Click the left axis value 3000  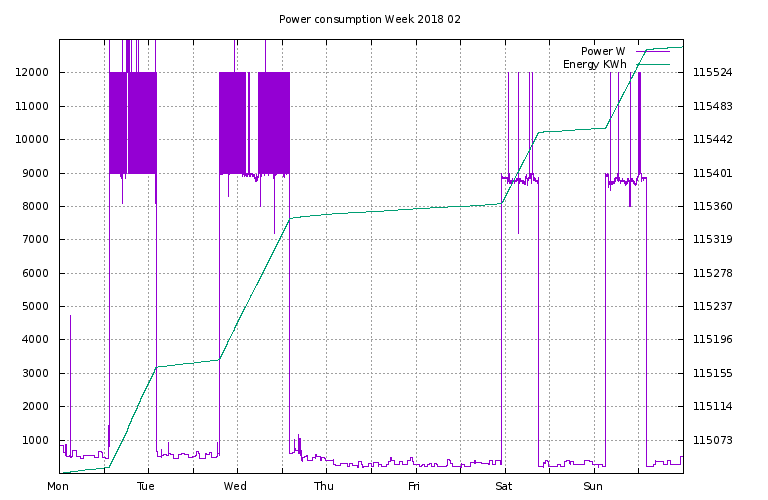coord(35,373)
